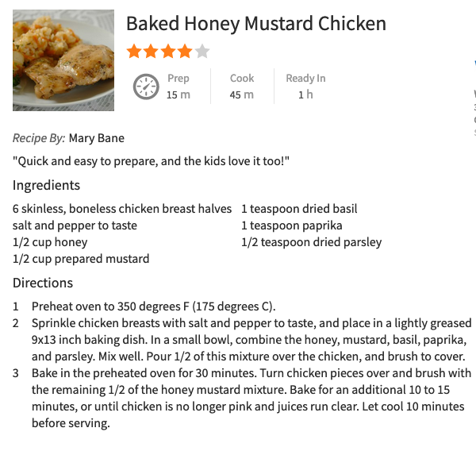This screenshot has width=476, height=451.
Task: Click the clock timer icon
Action: 146,87
